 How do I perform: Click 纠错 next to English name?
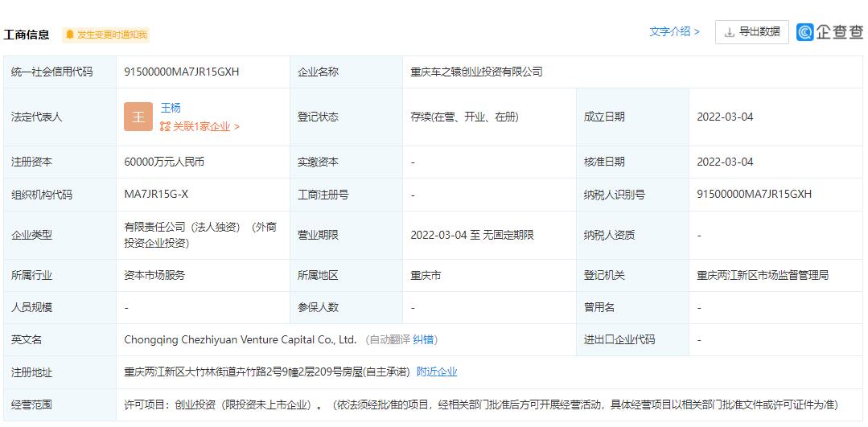(x=423, y=339)
